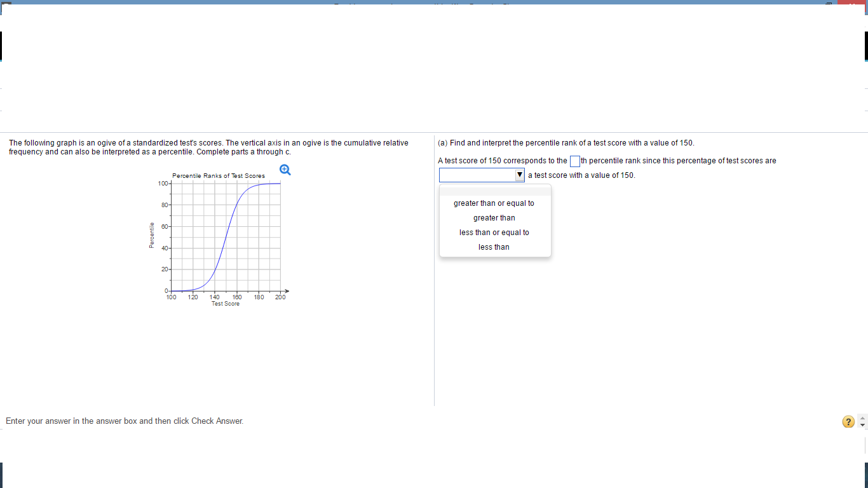
Task: Click inside the empty combo box text area
Action: [x=477, y=175]
